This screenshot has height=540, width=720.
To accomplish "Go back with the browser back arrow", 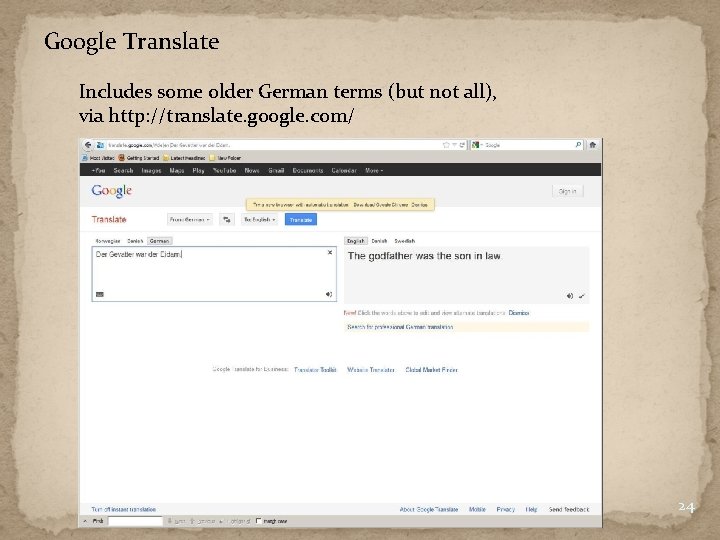I will (x=88, y=145).
